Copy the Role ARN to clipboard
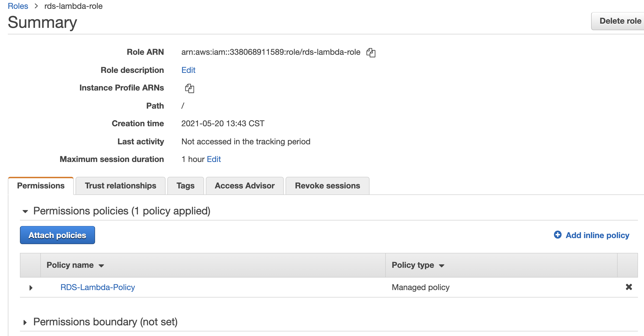Image resolution: width=644 pixels, height=336 pixels. (371, 52)
